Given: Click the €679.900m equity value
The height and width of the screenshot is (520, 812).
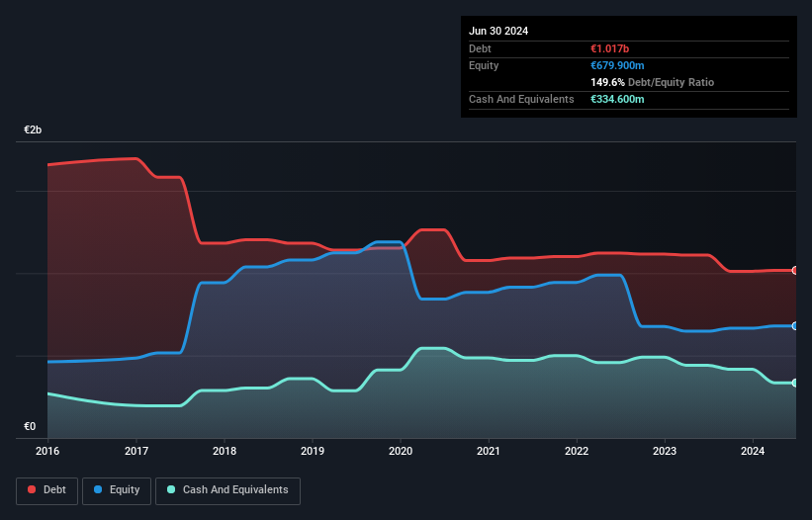Looking at the screenshot, I should tap(617, 65).
